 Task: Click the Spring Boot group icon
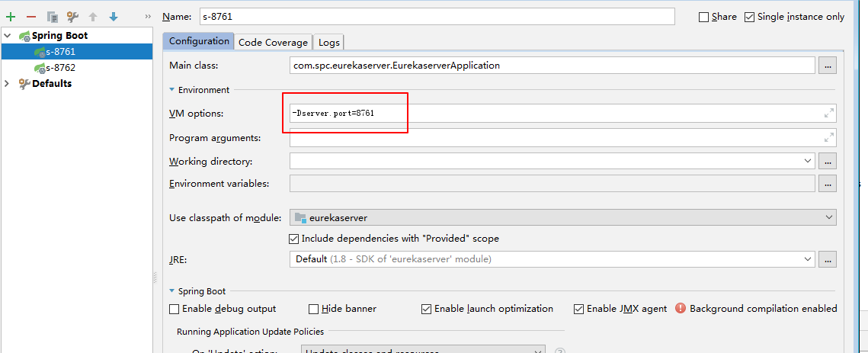24,36
